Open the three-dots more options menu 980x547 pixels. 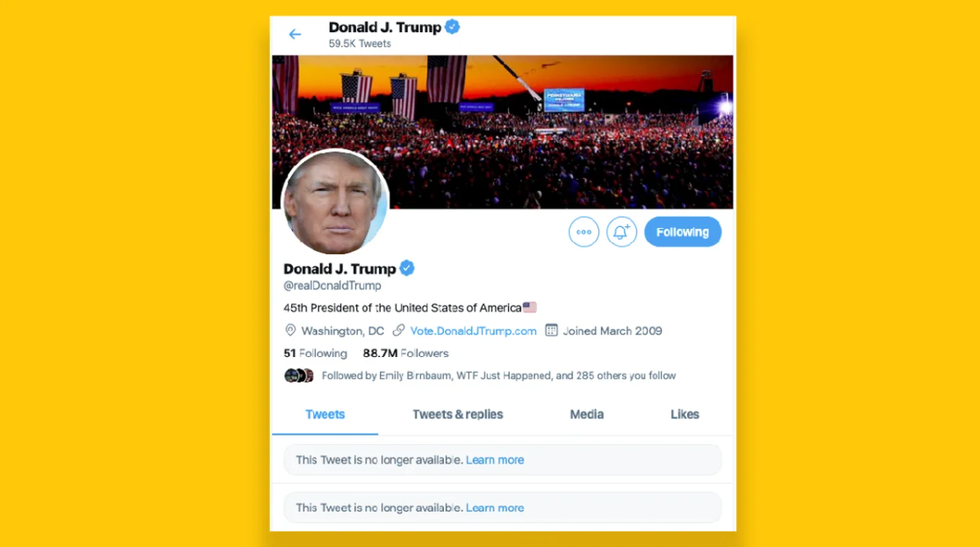pos(584,232)
